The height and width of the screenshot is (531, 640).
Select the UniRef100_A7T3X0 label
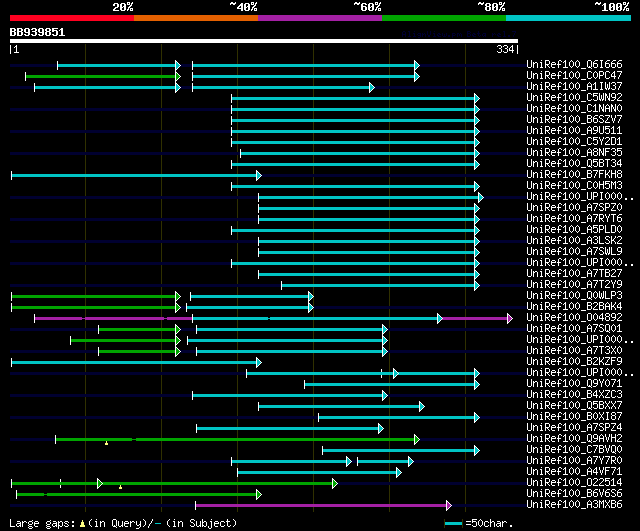574,351
